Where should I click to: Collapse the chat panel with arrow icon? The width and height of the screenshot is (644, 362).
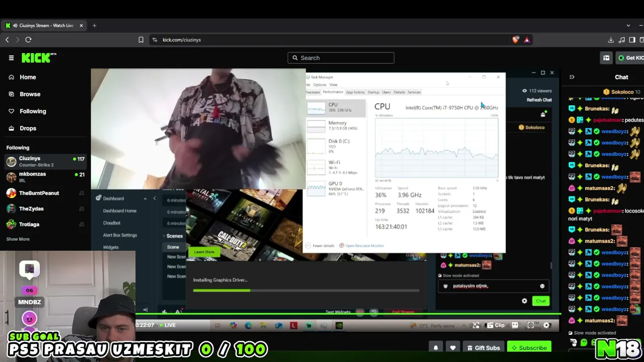(572, 77)
